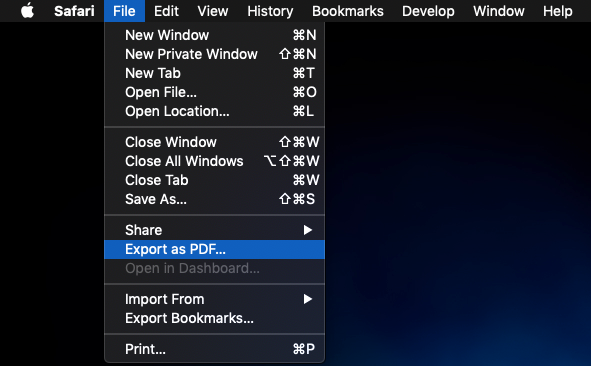
Task: Select Print… menu entry
Action: (x=214, y=349)
